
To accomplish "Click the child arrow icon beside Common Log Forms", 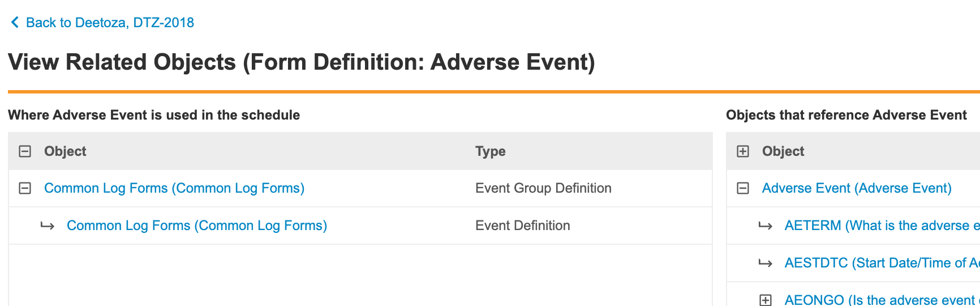I will (48, 226).
